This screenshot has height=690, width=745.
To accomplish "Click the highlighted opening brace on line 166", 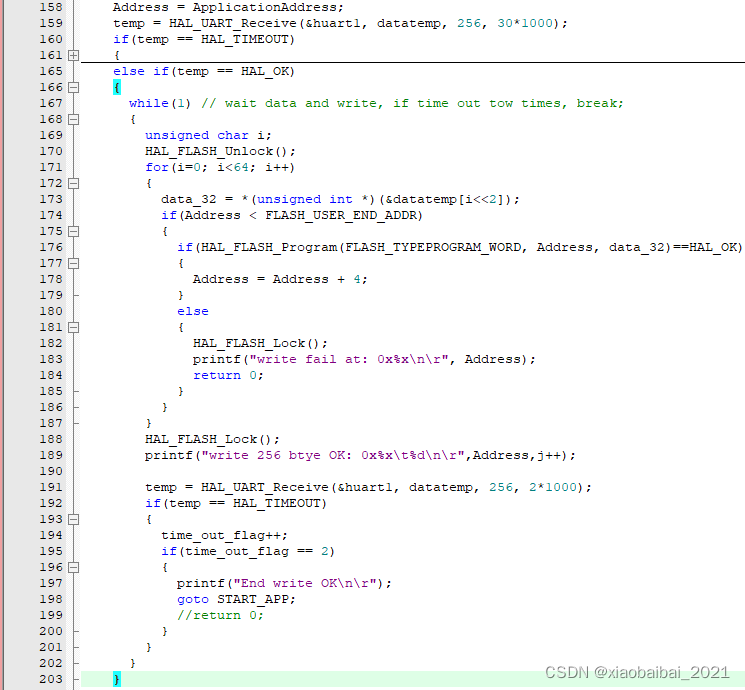I will coord(117,87).
